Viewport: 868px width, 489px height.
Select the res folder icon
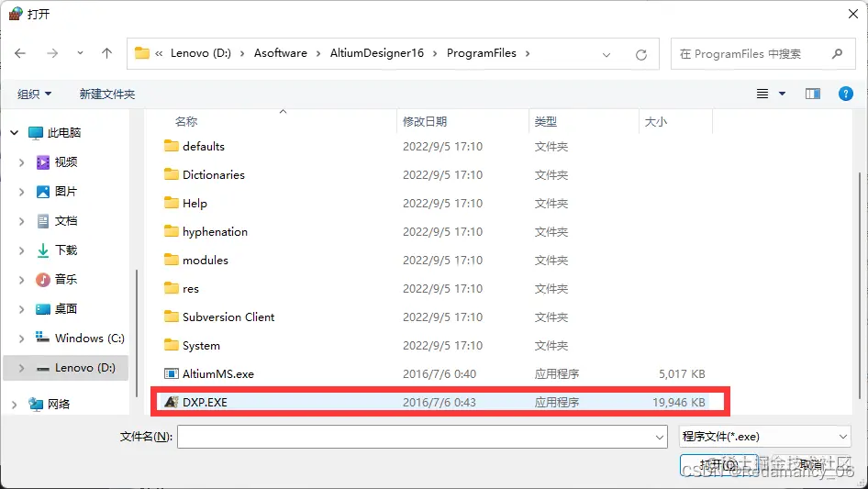coord(171,288)
